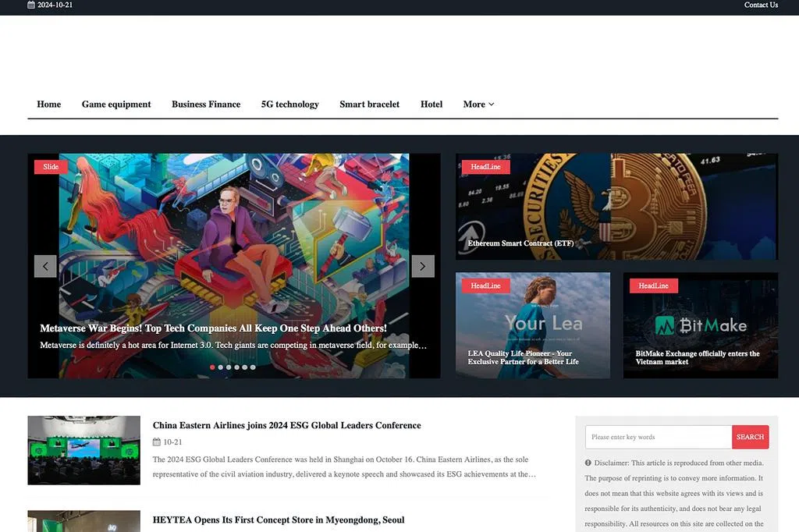Click the keyword search input field
Image resolution: width=799 pixels, height=532 pixels.
[x=658, y=437]
